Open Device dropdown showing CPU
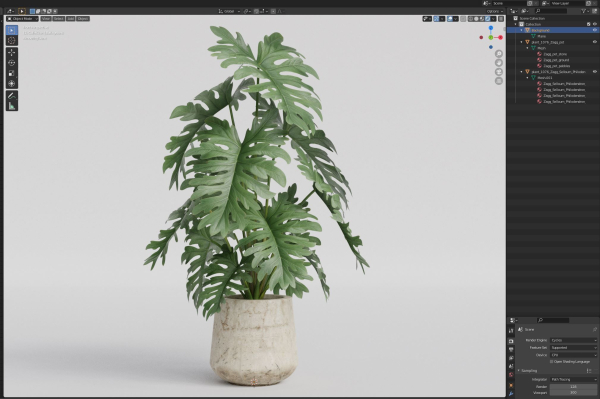Image resolution: width=600 pixels, height=399 pixels. (573, 355)
